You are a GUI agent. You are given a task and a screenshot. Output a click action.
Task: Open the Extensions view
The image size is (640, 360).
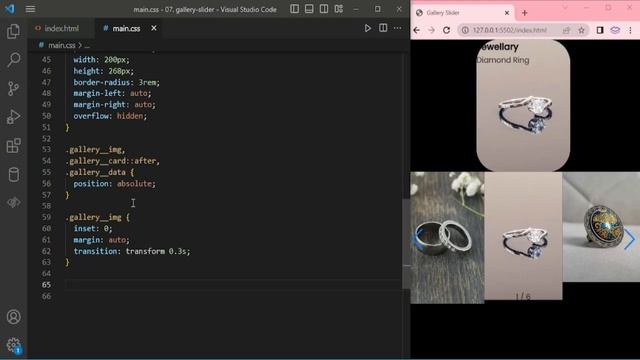coord(13,146)
